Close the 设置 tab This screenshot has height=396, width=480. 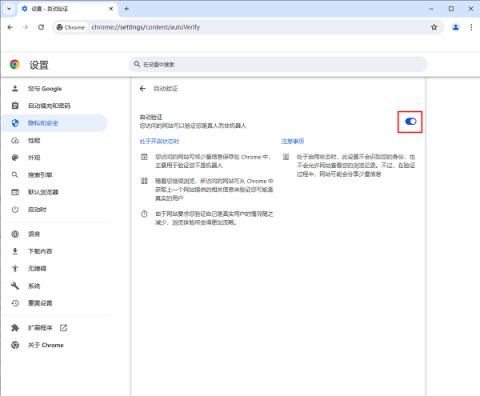[x=111, y=9]
